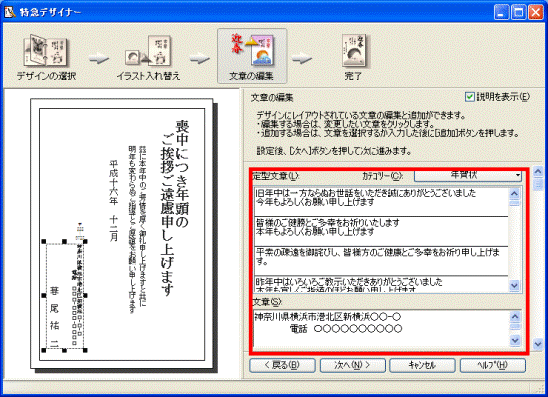This screenshot has height=397, width=548.
Task: Click the イラスト入れ替え step icon
Action: tap(149, 51)
